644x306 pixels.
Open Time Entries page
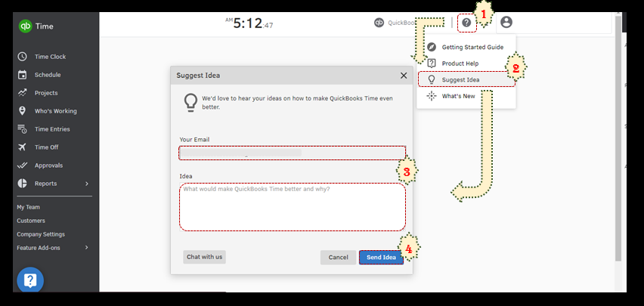pos(52,129)
